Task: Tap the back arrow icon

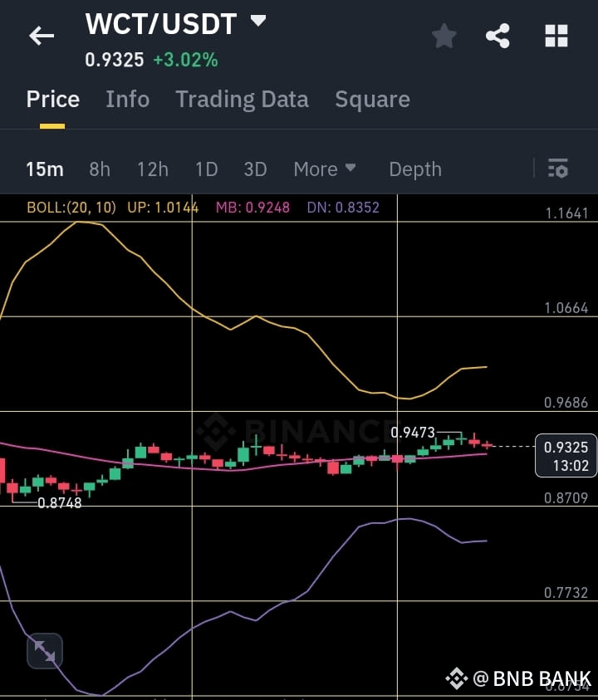Action: [x=42, y=36]
